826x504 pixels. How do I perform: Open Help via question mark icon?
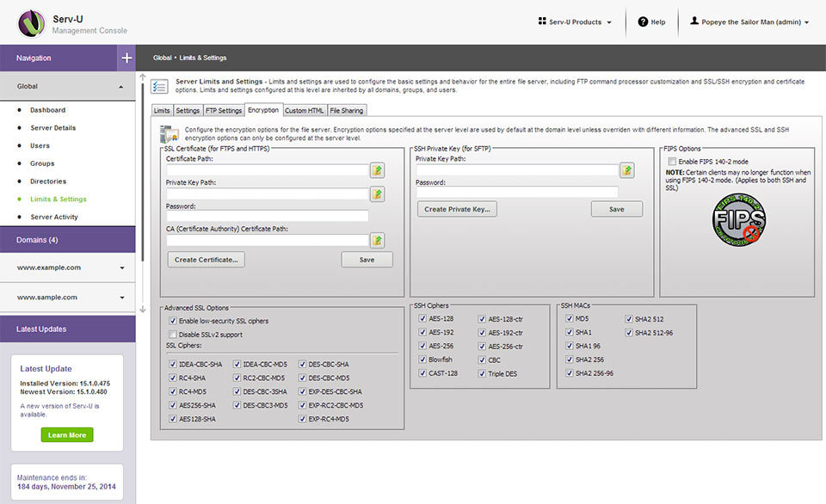pos(643,22)
